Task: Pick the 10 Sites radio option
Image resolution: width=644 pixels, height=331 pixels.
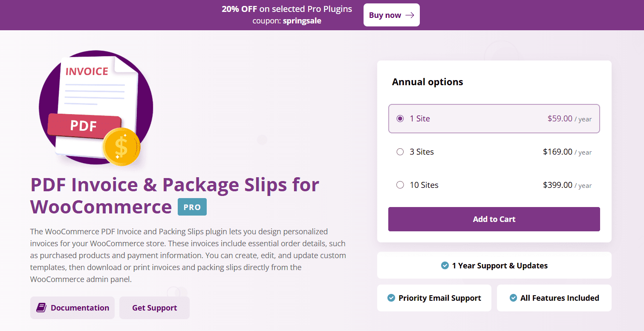Action: pyautogui.click(x=400, y=185)
